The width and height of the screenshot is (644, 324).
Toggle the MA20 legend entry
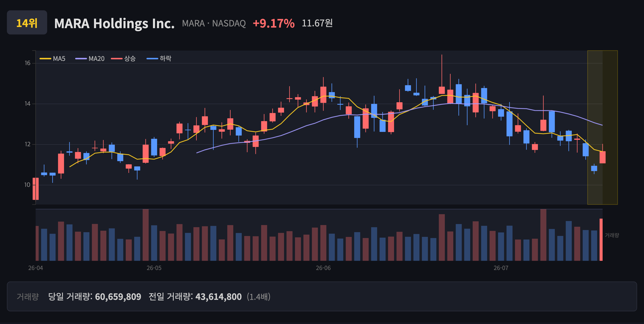(x=90, y=58)
